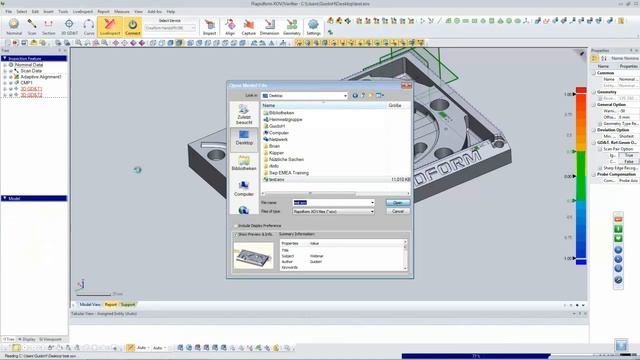Toggle the Show Preview & Info checkbox

click(235, 235)
